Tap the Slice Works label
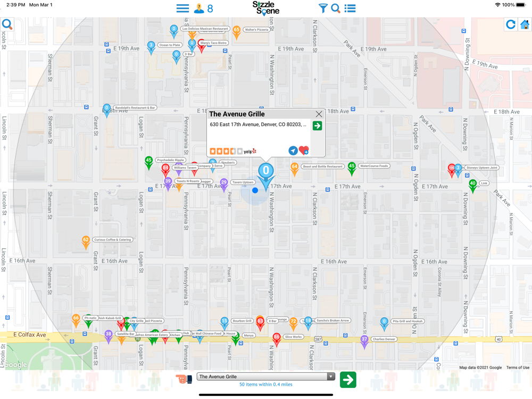 click(x=294, y=337)
